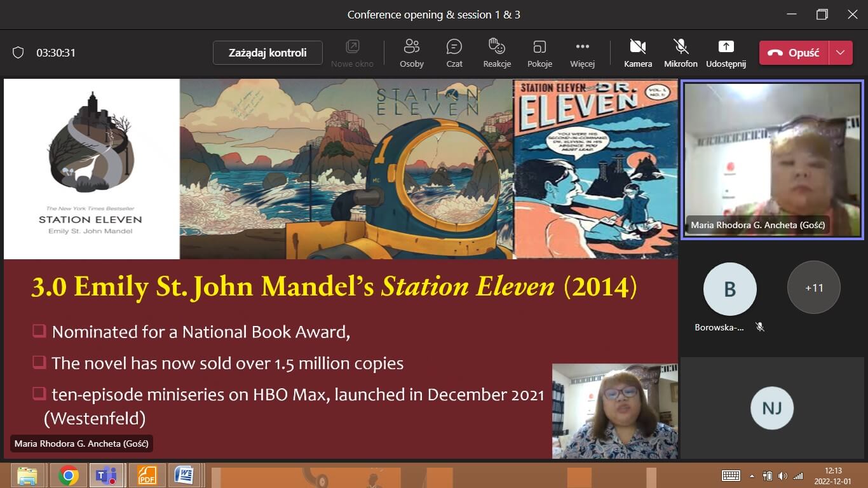Open Pokoje breakout rooms
Viewport: 868px width, 488px height.
[539, 53]
